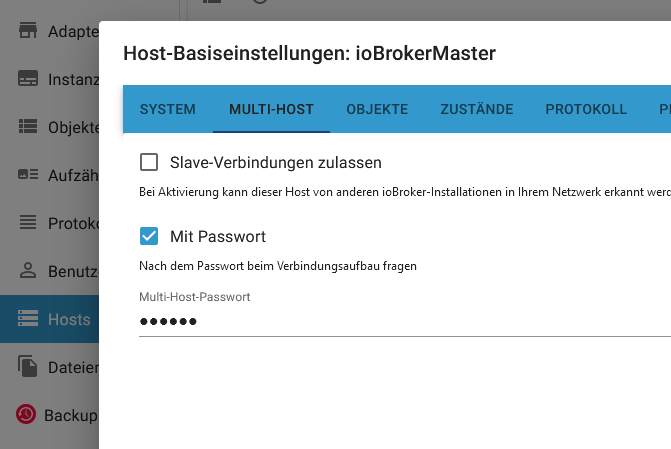
Task: Open the PROTOKOLL tab
Action: tap(586, 109)
